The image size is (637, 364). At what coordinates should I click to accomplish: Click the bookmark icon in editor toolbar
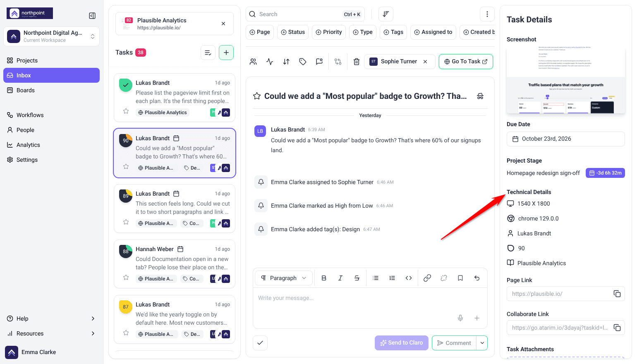click(x=460, y=278)
